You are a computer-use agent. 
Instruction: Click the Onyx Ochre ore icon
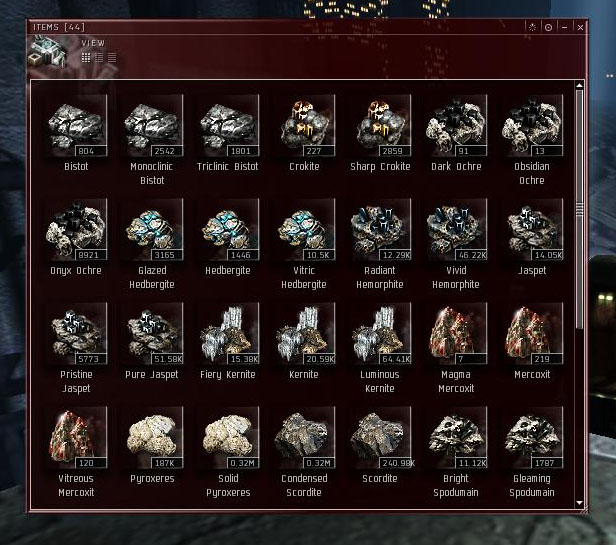(77, 230)
